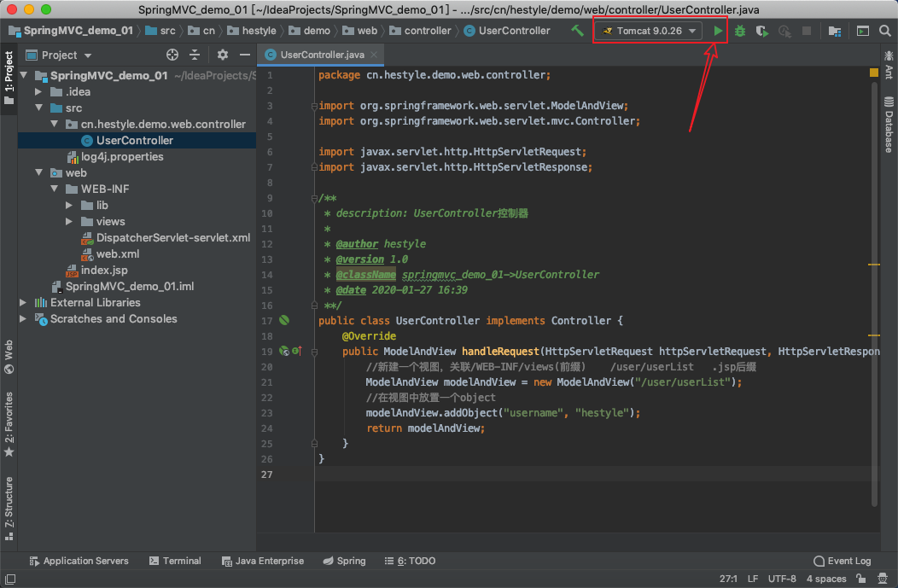The width and height of the screenshot is (898, 588).
Task: Open the Tomcat 9.0.26 run configuration dropdown
Action: [648, 31]
